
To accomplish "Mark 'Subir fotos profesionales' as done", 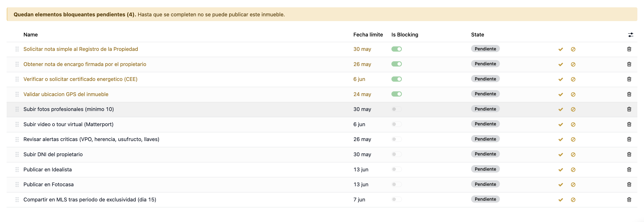I will click(x=561, y=110).
